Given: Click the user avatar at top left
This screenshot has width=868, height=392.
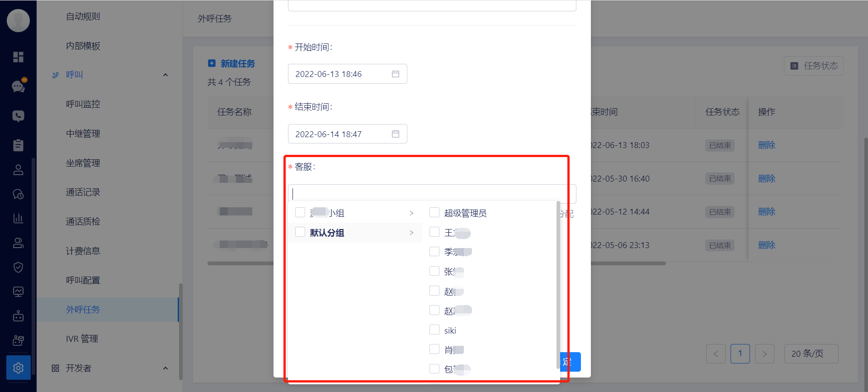Looking at the screenshot, I should point(18,20).
